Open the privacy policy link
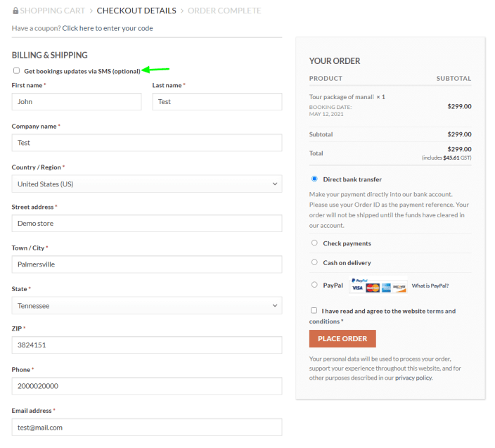 (x=413, y=378)
